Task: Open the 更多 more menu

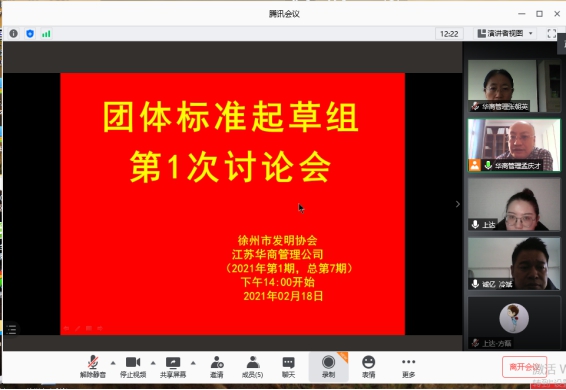Action: 408,367
